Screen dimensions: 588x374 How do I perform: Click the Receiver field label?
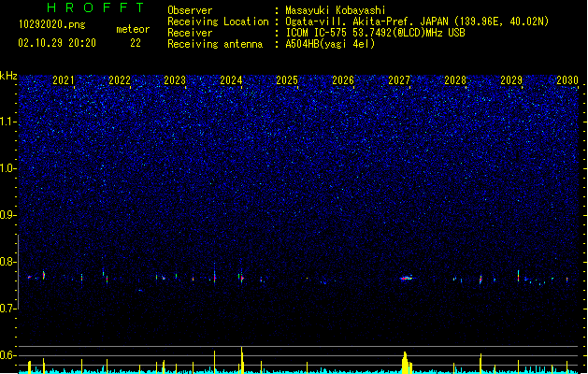coord(190,33)
